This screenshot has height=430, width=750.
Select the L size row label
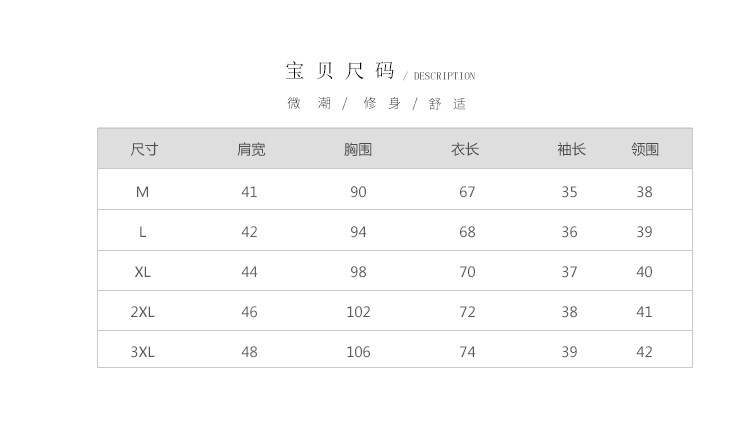click(142, 232)
